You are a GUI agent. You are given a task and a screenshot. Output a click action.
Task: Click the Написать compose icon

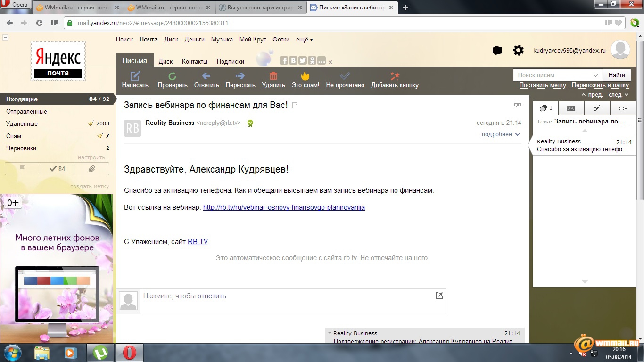click(x=135, y=75)
